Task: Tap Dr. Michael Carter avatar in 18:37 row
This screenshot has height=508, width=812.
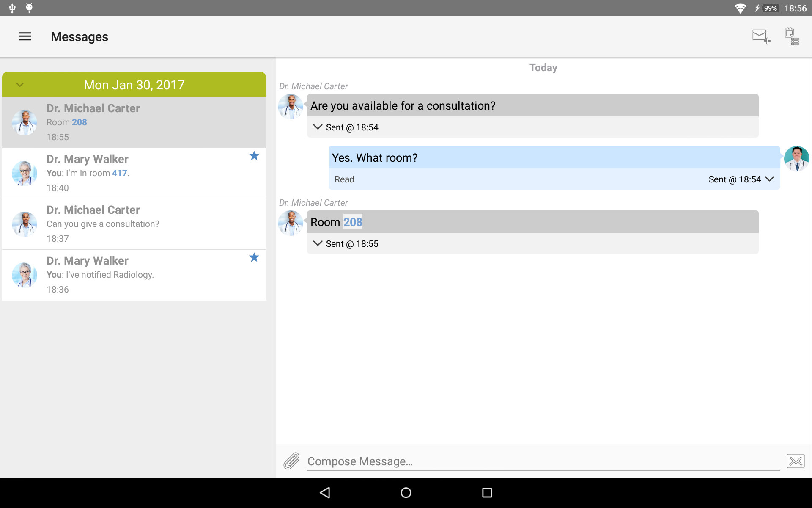Action: click(x=25, y=224)
